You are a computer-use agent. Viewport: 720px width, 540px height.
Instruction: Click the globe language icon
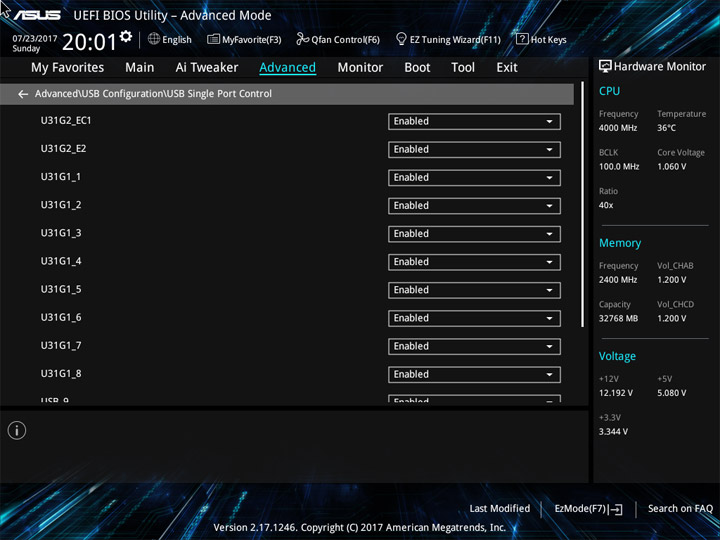(154, 39)
